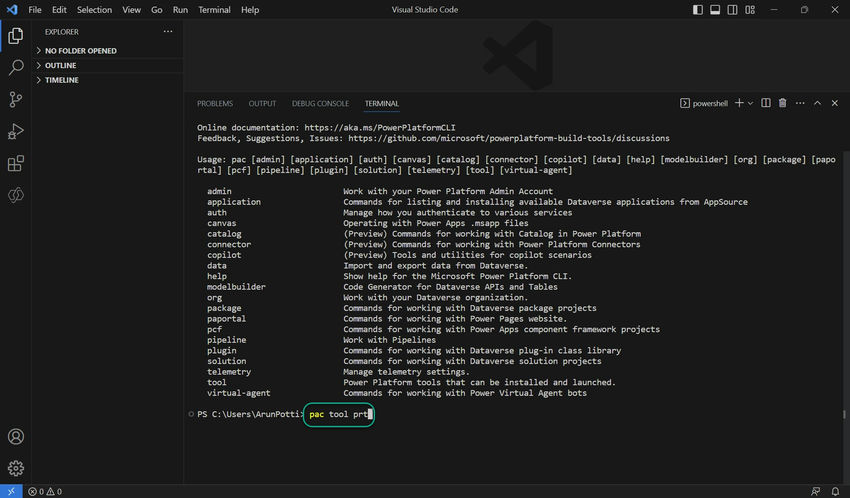Viewport: 850px width, 498px height.
Task: Open errors and warnings status indicator
Action: tap(45, 491)
